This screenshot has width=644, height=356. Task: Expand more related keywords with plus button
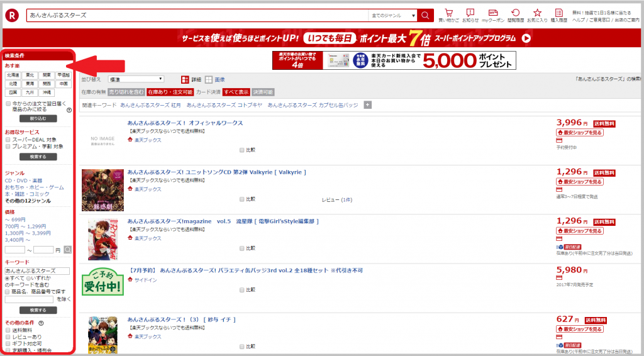coord(367,105)
